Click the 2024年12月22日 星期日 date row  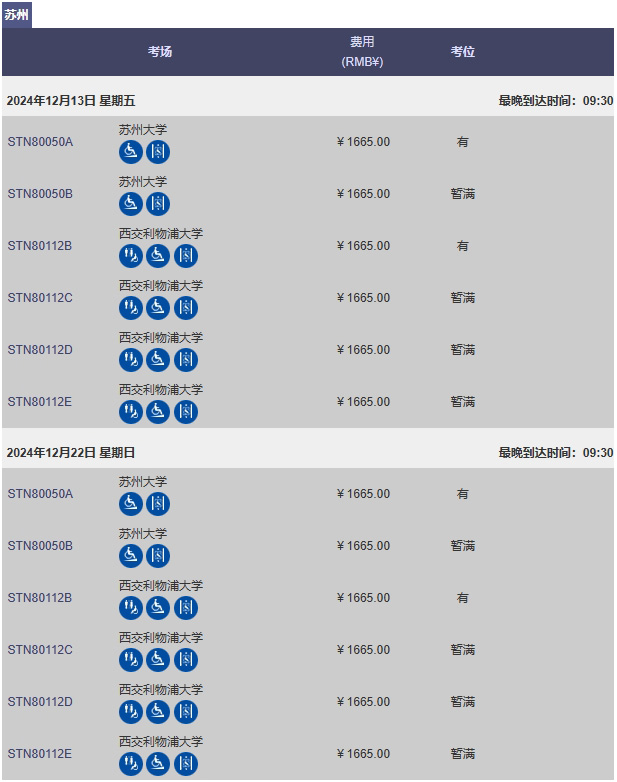(308, 452)
